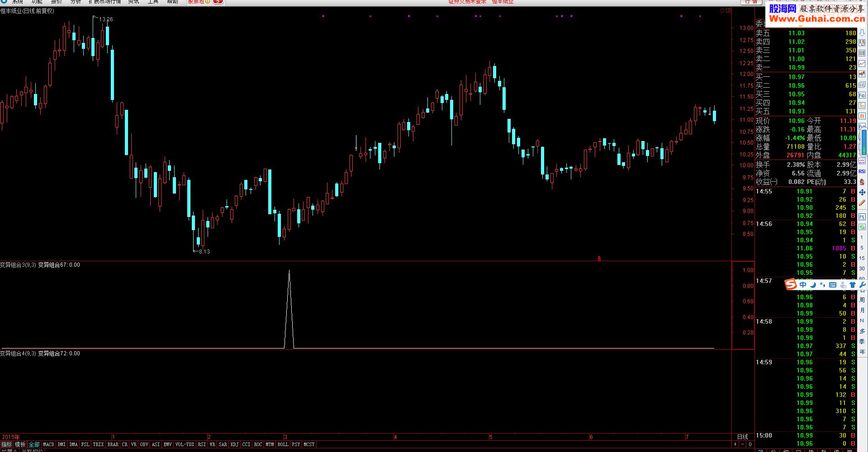Image resolution: width=868 pixels, height=452 pixels.
Task: Click the tree structure icon in right toolbar
Action: pyautogui.click(x=862, y=106)
